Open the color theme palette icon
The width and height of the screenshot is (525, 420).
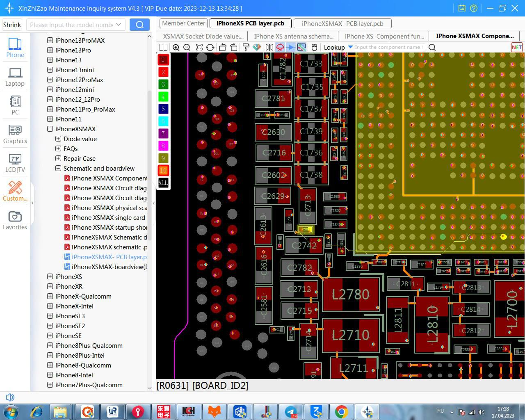click(x=257, y=47)
